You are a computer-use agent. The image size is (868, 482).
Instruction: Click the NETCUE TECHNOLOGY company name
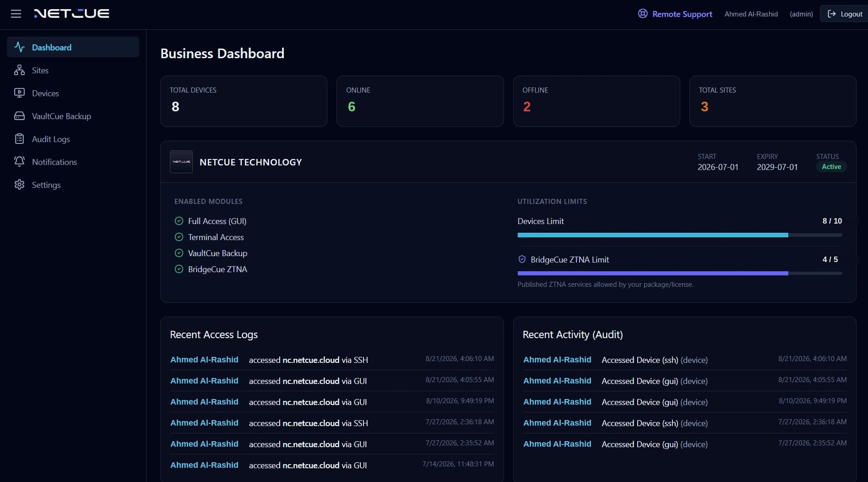tap(251, 162)
